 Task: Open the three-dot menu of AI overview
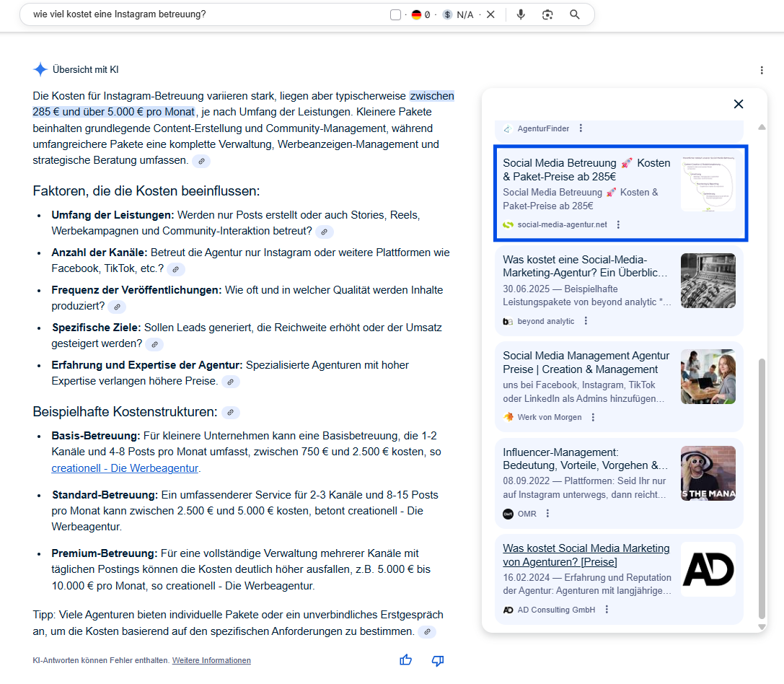(x=762, y=70)
